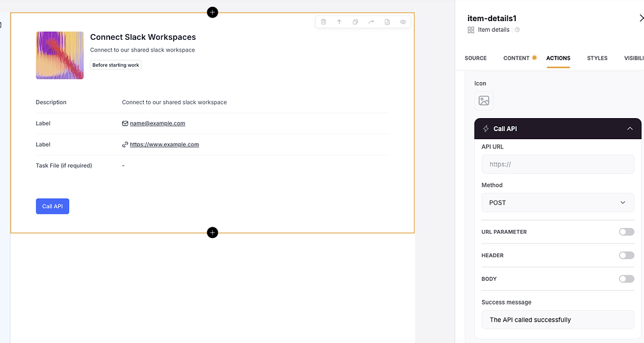Viewport: 644px width, 343px height.
Task: Click the lightning bolt icon in Call API
Action: 486,129
